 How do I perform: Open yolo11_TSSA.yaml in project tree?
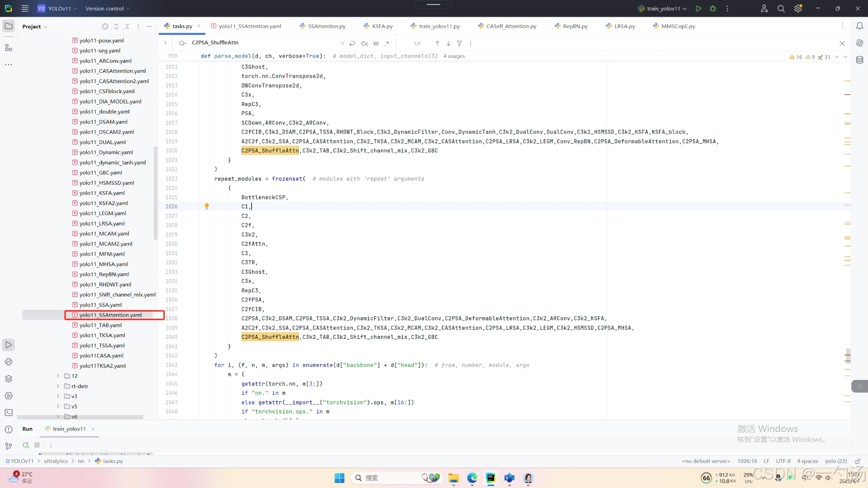pos(102,346)
